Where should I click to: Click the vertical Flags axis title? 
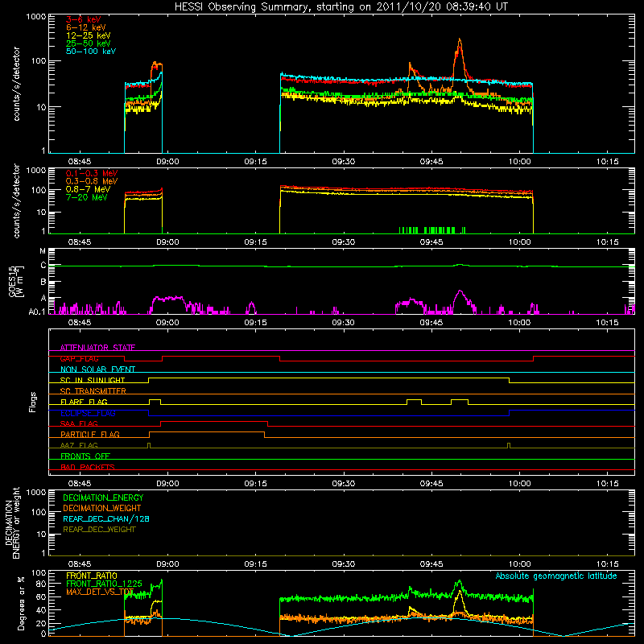pyautogui.click(x=33, y=402)
